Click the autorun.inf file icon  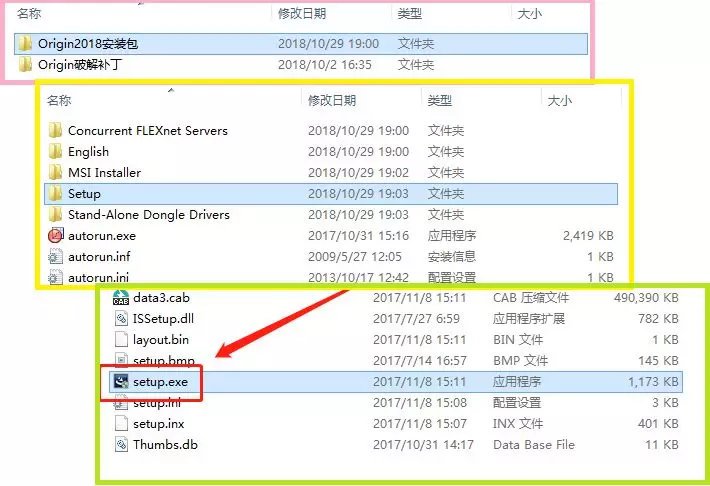click(55, 256)
